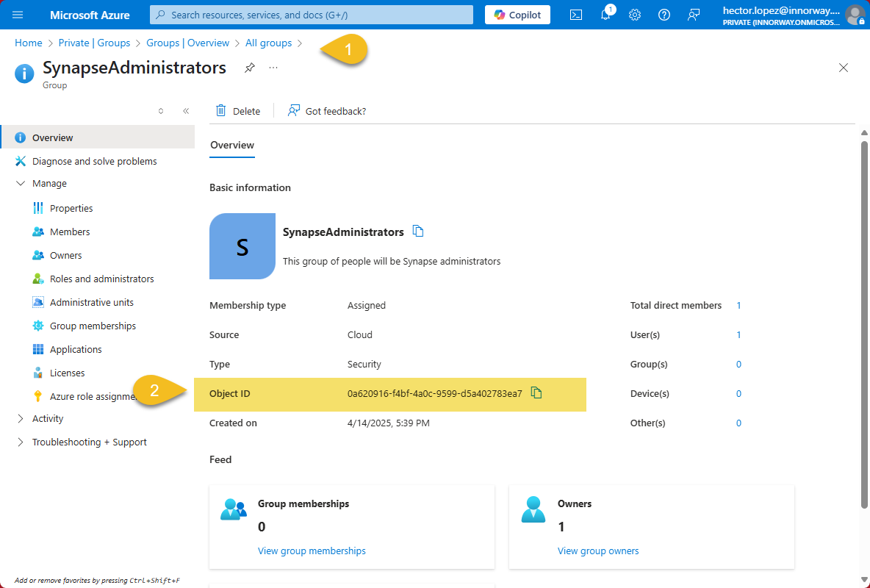Expand the Activity section

click(21, 418)
